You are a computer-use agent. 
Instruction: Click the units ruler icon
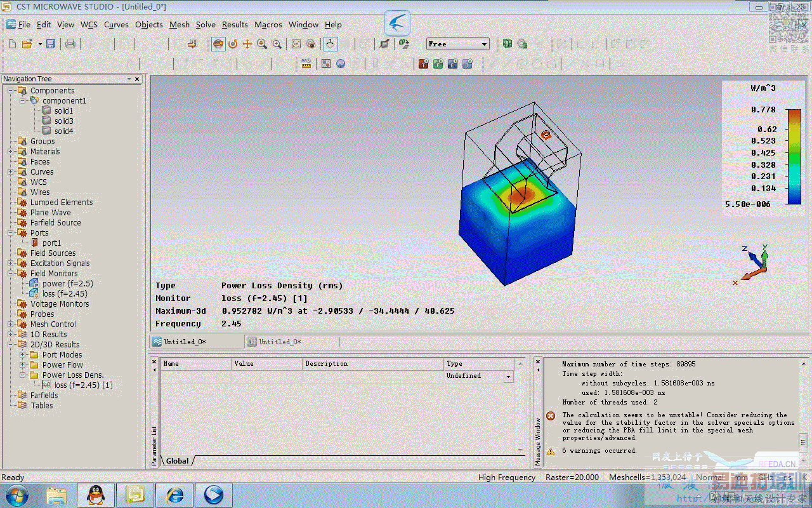pyautogui.click(x=306, y=63)
